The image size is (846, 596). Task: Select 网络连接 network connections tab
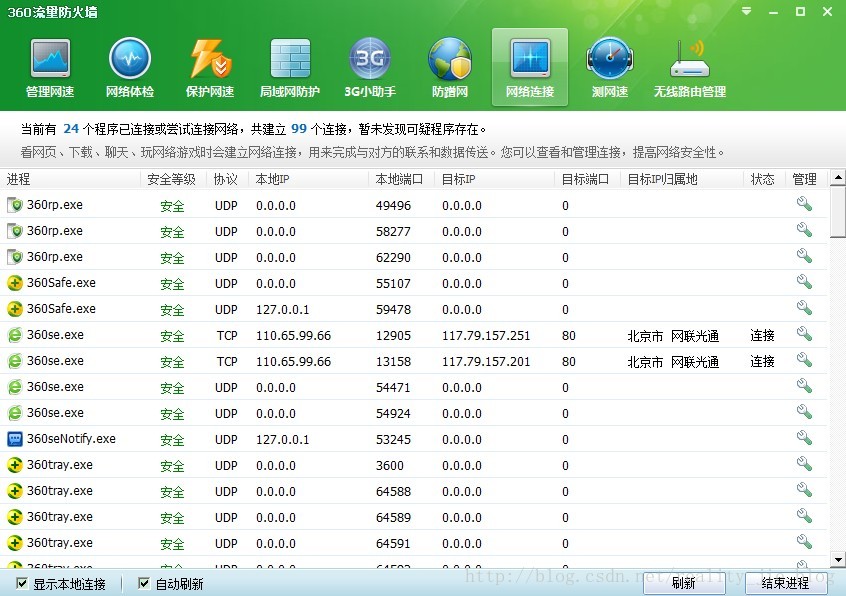[x=530, y=67]
